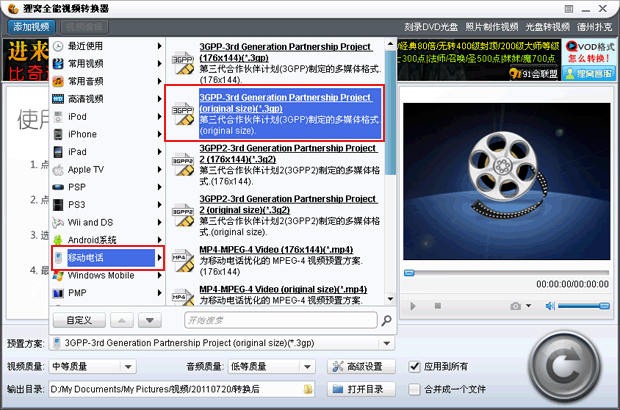
Task: Choose 3GPP2 (176x144) .3g2 format
Action: pos(276,164)
